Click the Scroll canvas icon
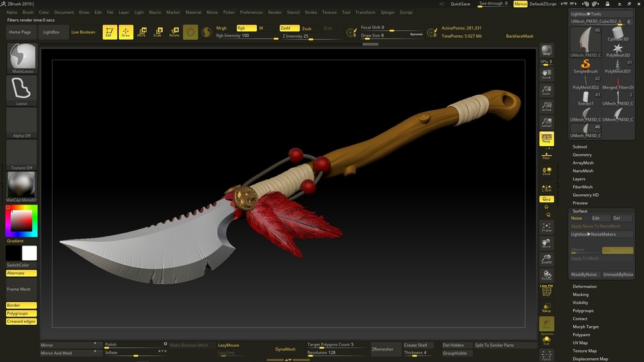 tap(546, 74)
